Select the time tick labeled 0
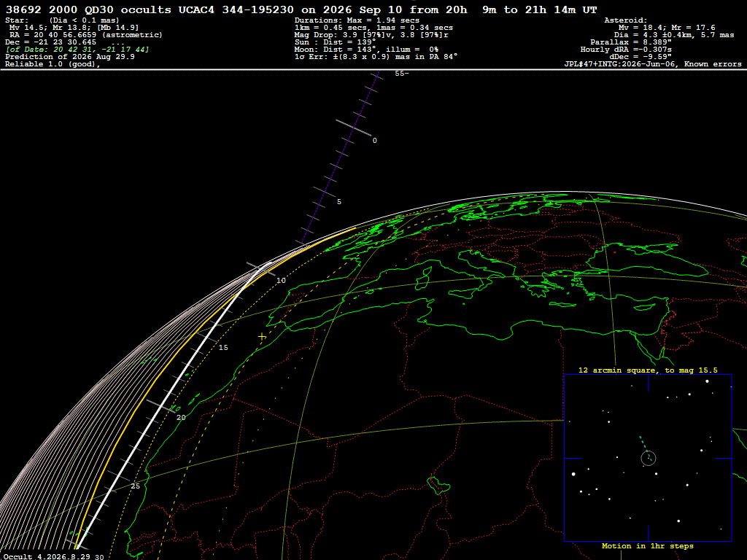The image size is (747, 560). [374, 141]
